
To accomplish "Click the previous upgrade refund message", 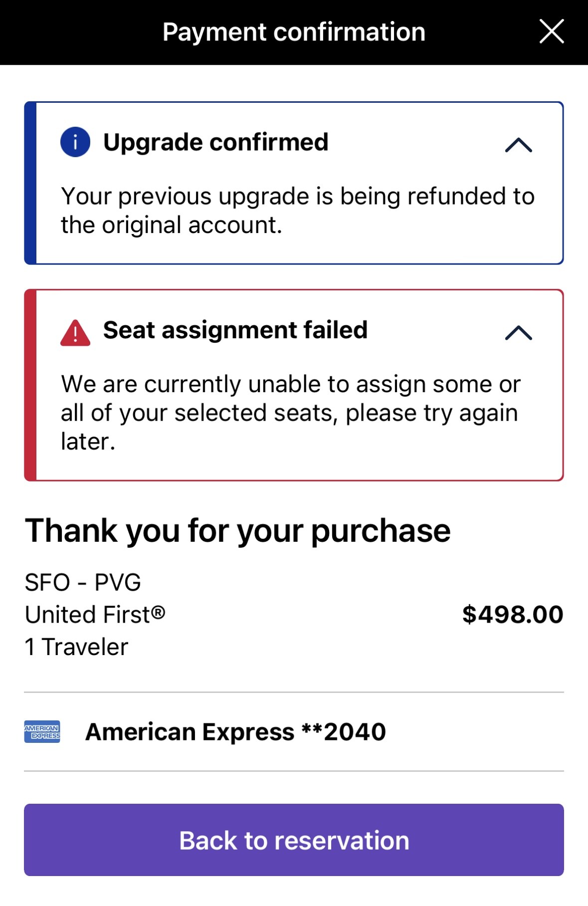I will click(x=297, y=211).
